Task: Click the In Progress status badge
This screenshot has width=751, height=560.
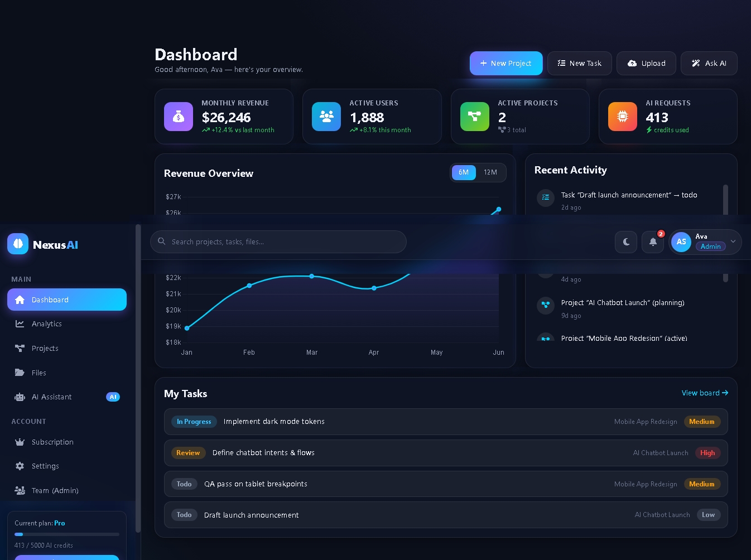Action: [x=194, y=422]
